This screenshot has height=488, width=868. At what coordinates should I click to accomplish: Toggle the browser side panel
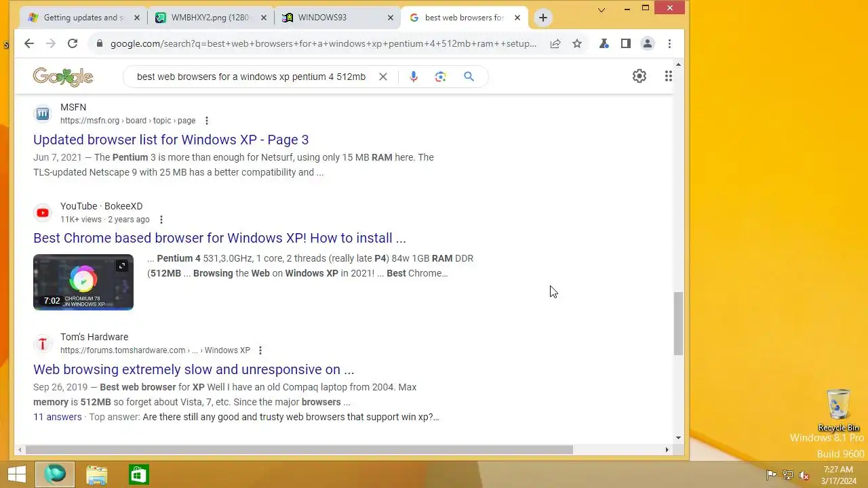point(626,43)
